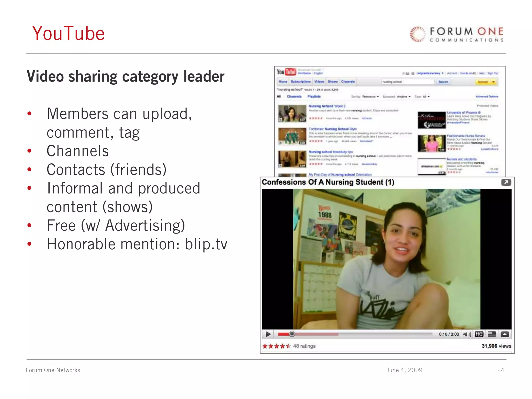Switch to Playlists results filter

[314, 97]
